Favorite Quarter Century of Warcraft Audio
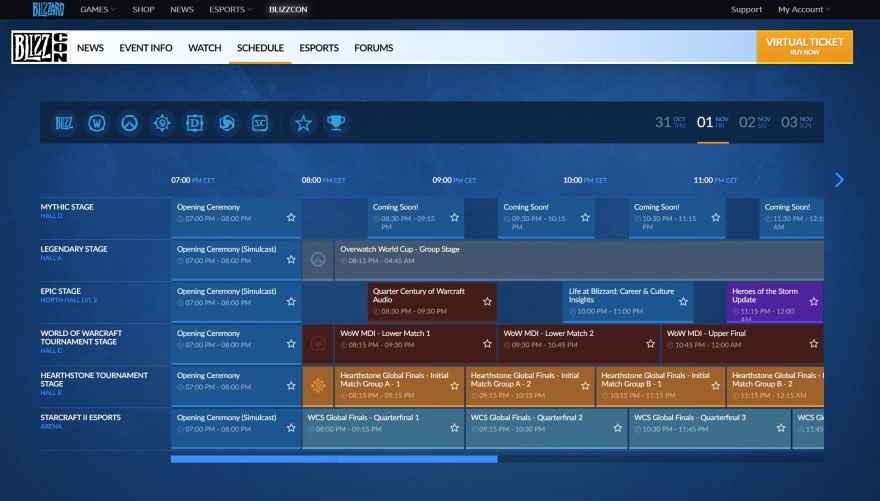The image size is (880, 501). click(x=487, y=301)
